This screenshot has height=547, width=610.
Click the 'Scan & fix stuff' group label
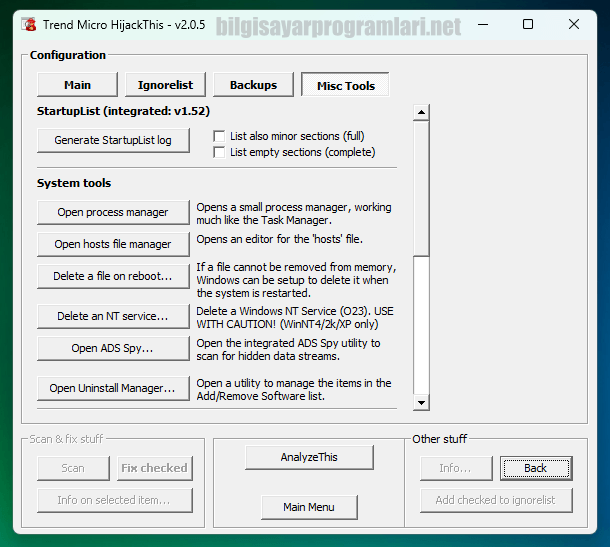point(66,439)
